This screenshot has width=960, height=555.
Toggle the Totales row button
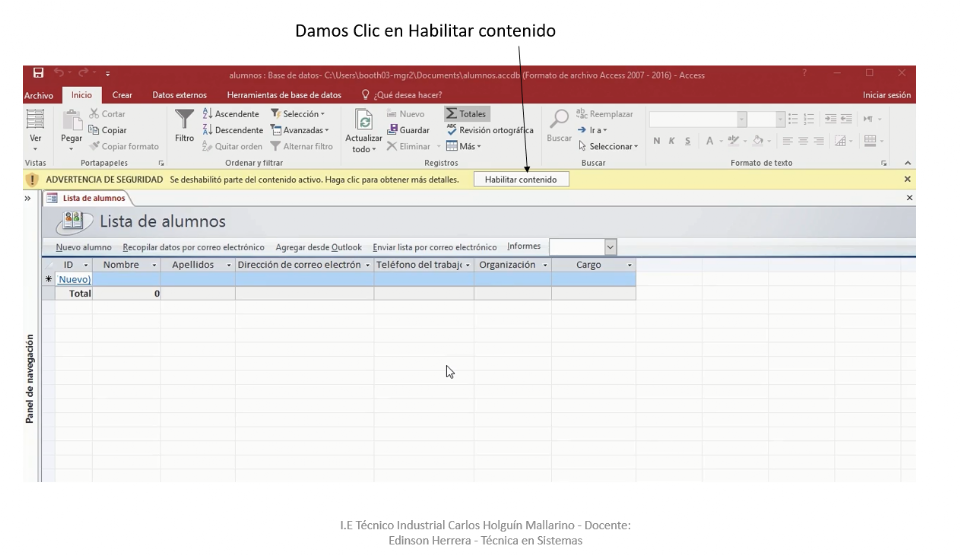pos(466,114)
